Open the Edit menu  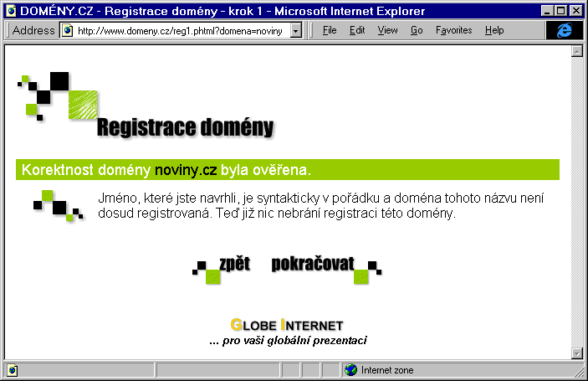point(357,30)
